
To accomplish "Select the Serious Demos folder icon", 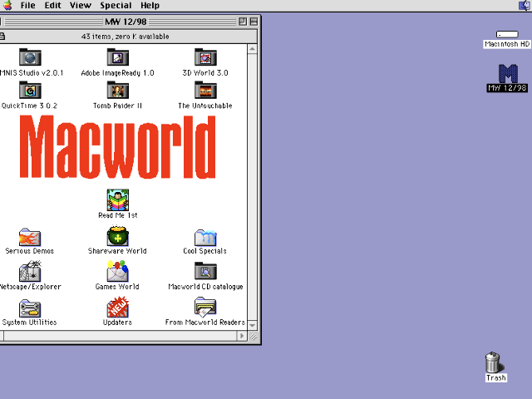I will 30,237.
